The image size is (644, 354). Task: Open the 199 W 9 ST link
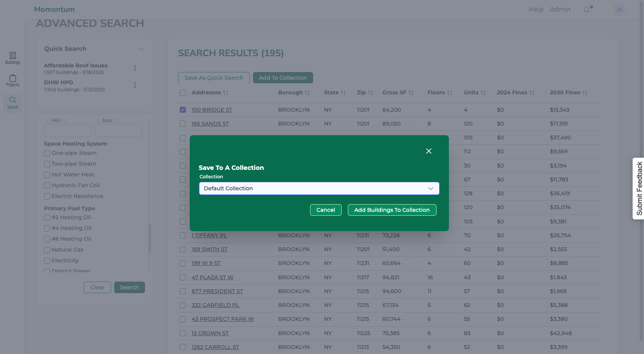(x=206, y=263)
